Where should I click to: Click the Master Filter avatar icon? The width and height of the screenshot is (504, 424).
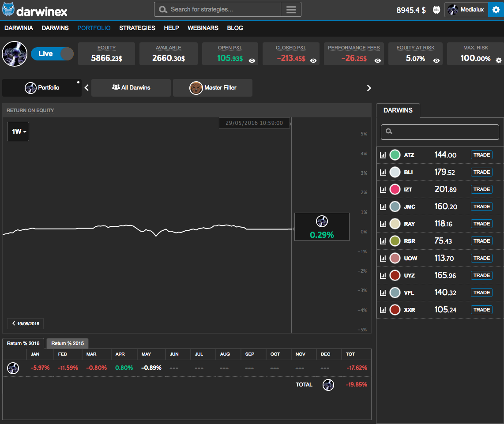click(196, 88)
